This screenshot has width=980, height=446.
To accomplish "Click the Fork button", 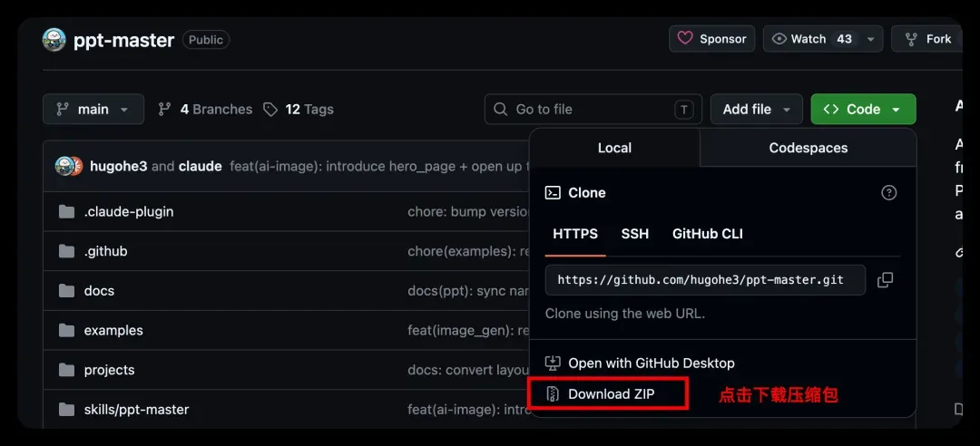I will coord(927,39).
